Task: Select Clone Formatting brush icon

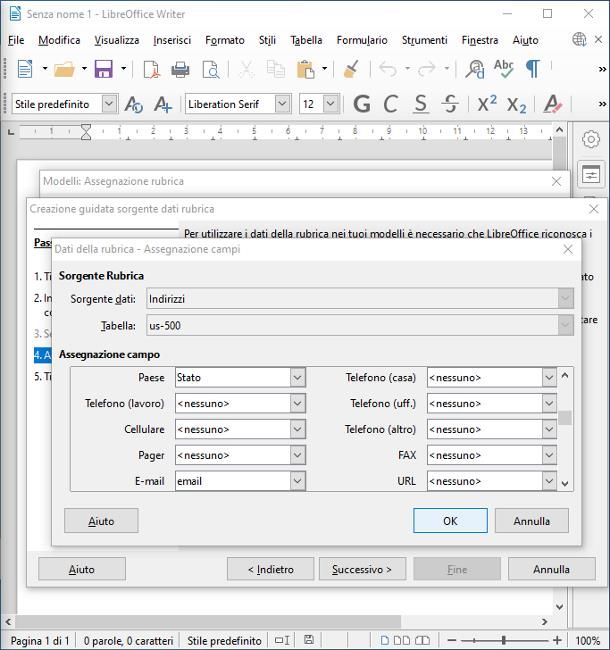Action: (351, 69)
